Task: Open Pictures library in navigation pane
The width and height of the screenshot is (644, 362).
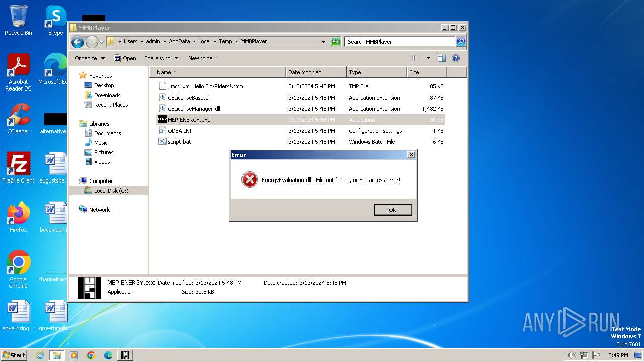Action: pyautogui.click(x=104, y=152)
